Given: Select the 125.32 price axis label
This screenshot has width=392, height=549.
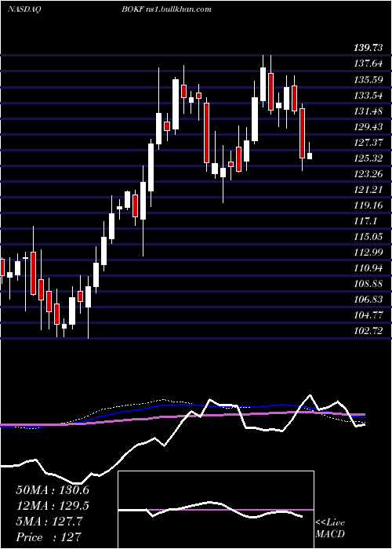Looking at the screenshot, I should (368, 158).
